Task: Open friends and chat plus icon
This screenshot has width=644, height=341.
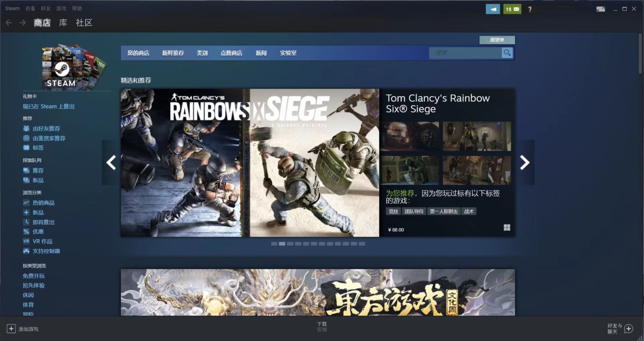Action: (x=629, y=329)
